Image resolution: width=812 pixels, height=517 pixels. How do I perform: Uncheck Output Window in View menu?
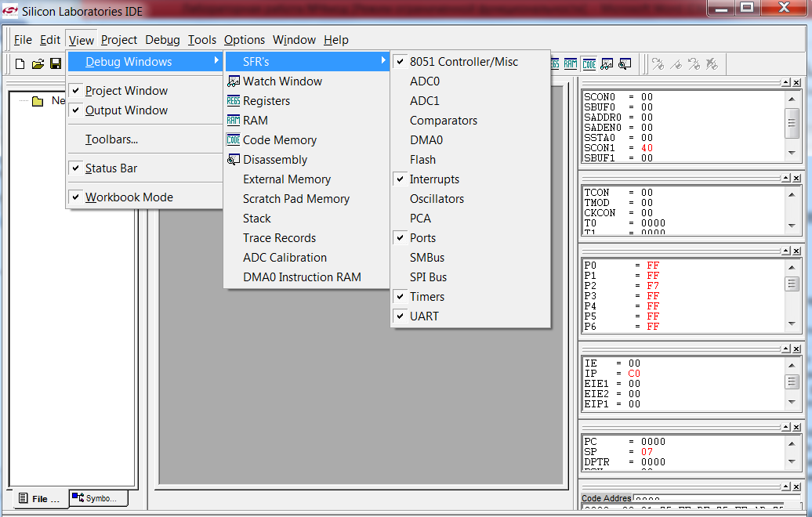(144, 110)
